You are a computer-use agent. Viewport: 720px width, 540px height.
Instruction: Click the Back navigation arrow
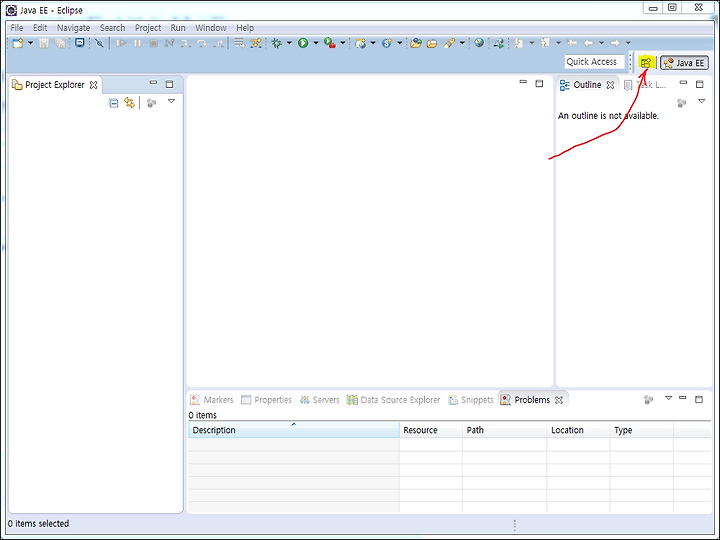(588, 43)
